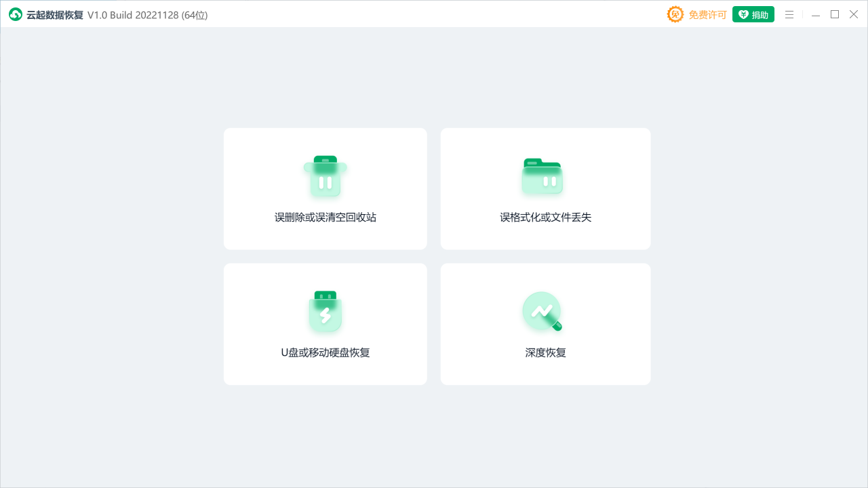Screen dimensions: 868x488
Task: Click the free license badge icon
Action: click(675, 14)
